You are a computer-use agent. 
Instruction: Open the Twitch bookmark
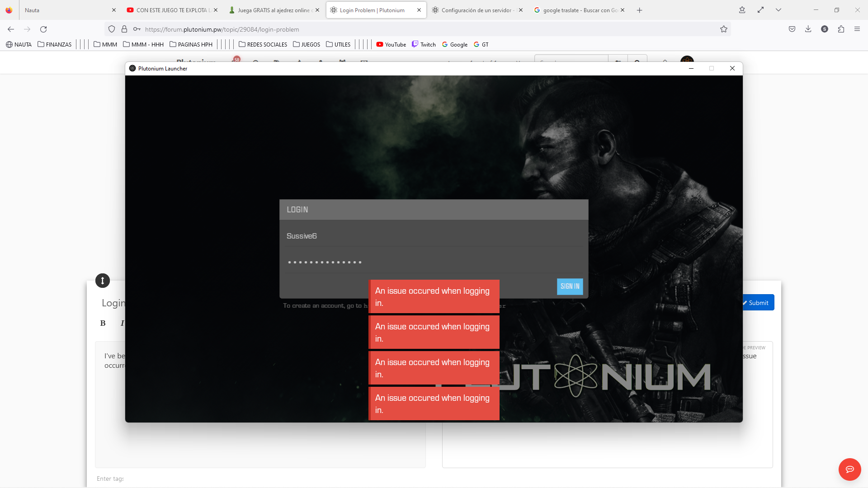point(424,44)
